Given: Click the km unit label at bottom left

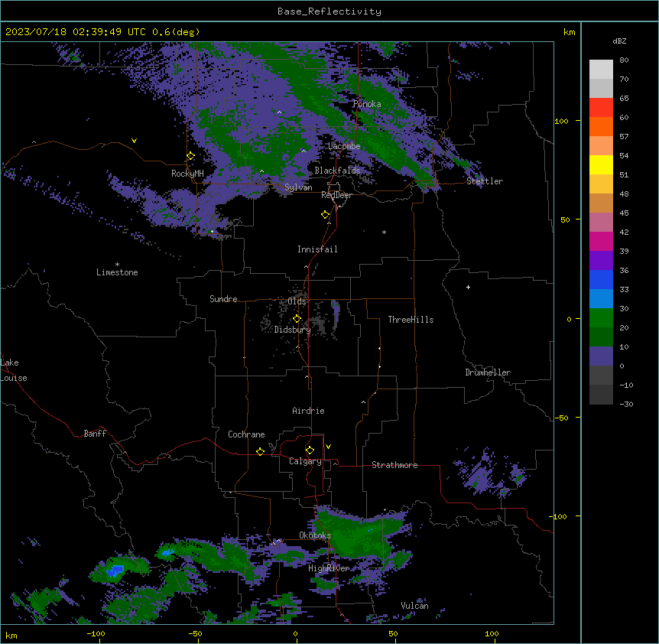Looking at the screenshot, I should [11, 635].
